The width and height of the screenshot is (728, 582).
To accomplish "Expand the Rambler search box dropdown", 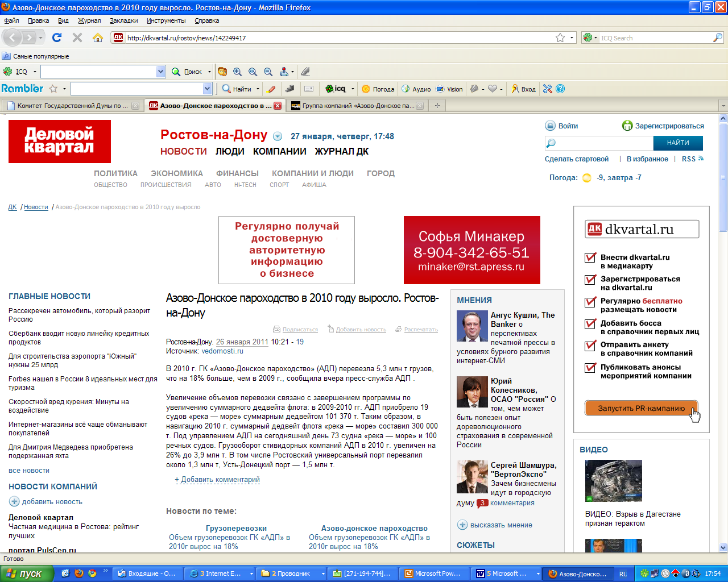I will pyautogui.click(x=207, y=89).
